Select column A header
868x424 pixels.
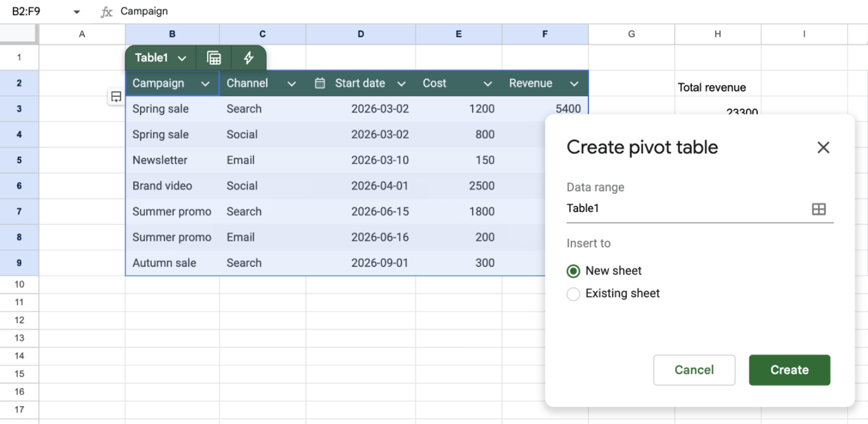click(82, 34)
